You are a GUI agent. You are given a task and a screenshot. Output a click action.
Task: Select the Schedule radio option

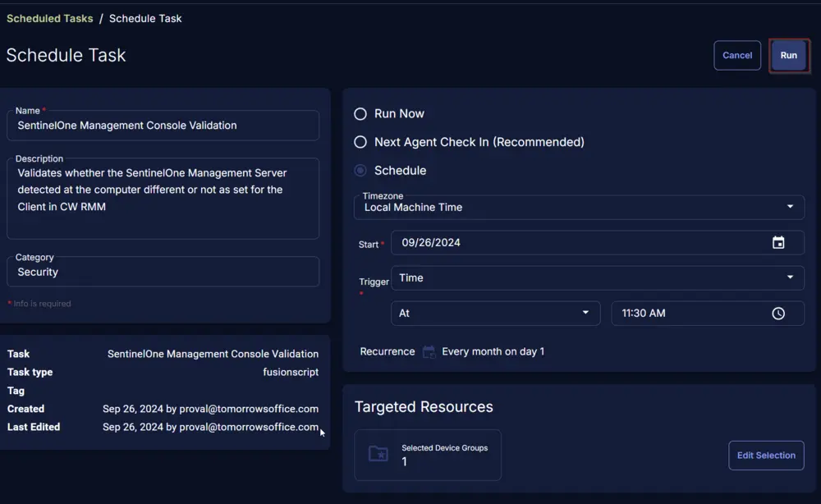[x=360, y=170]
